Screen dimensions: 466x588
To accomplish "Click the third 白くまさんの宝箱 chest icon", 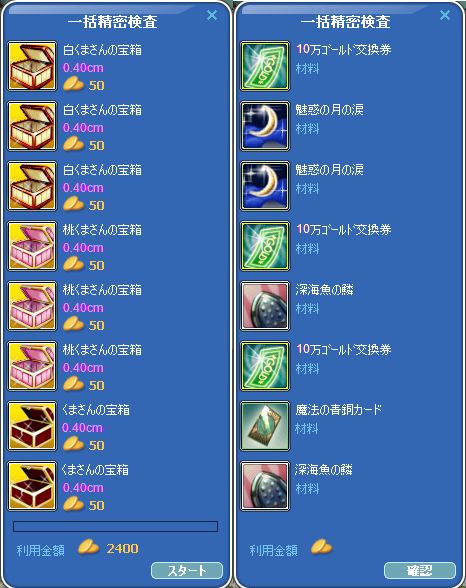I will pyautogui.click(x=32, y=186).
